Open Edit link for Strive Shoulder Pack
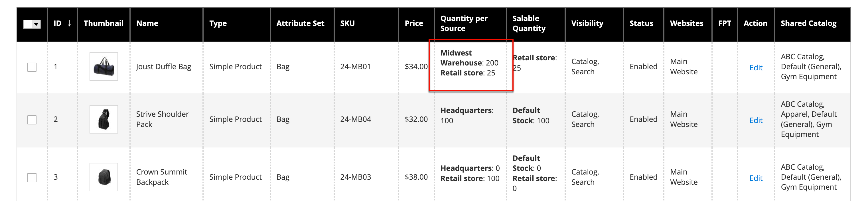868x201 pixels. (x=755, y=120)
